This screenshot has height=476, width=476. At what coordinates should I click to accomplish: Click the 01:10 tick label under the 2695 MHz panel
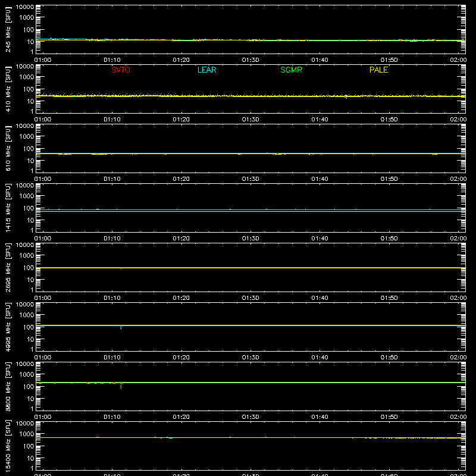click(112, 298)
